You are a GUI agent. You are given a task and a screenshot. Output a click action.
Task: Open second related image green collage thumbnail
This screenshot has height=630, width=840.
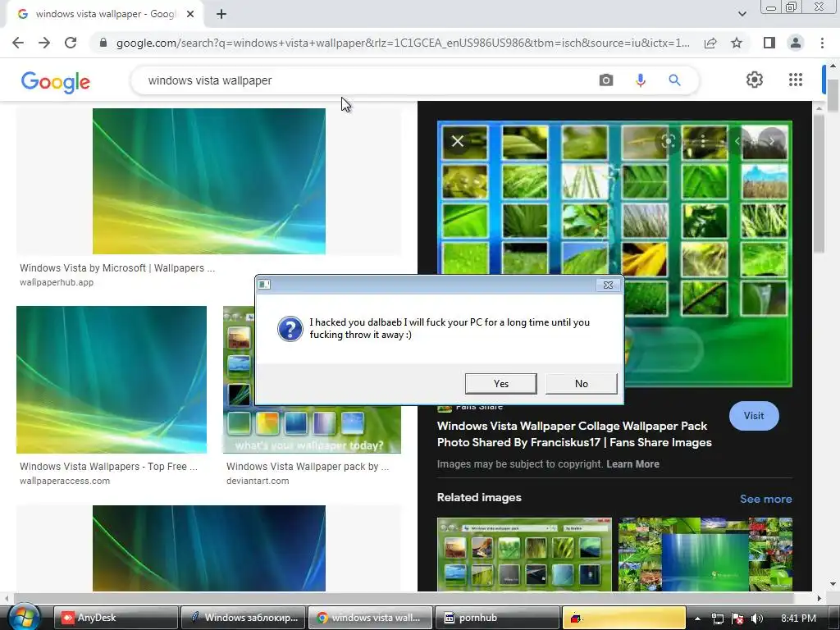point(705,555)
